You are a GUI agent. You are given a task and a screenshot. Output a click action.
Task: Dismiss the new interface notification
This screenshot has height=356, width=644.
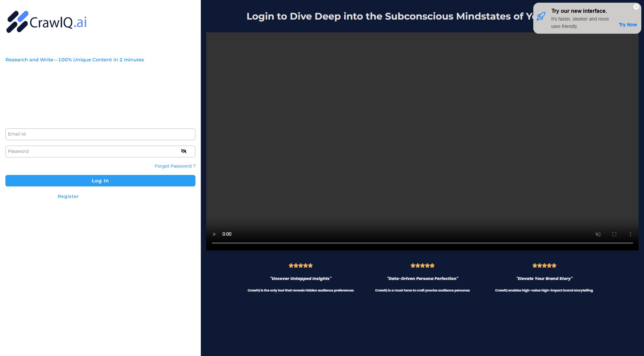point(636,7)
